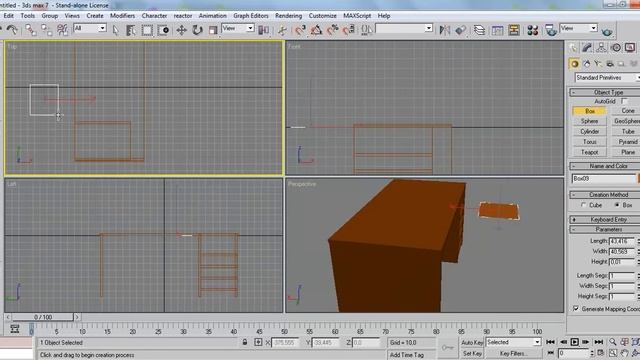
Task: Open the Material Editor spheres icon
Action: click(x=532, y=30)
